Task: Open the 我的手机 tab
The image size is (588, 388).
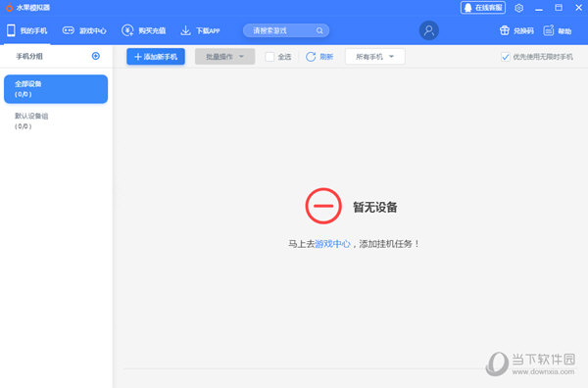Action: [27, 30]
